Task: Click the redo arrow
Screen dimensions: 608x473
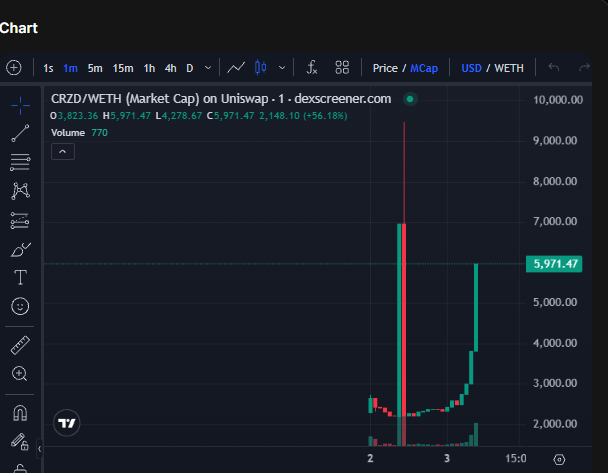Action: pyautogui.click(x=584, y=67)
